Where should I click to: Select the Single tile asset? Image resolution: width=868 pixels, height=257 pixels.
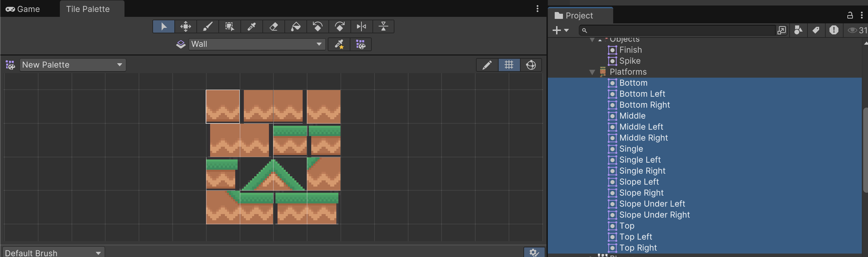tap(631, 149)
